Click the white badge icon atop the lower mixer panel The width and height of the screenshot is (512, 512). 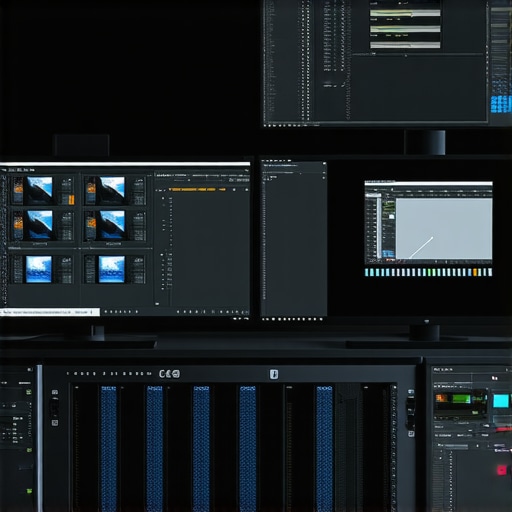(x=274, y=374)
